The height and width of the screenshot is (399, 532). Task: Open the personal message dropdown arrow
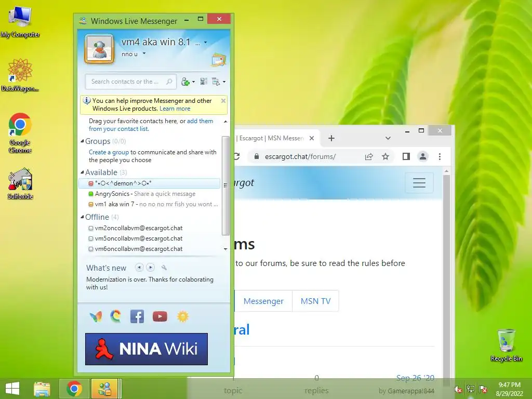click(x=144, y=54)
